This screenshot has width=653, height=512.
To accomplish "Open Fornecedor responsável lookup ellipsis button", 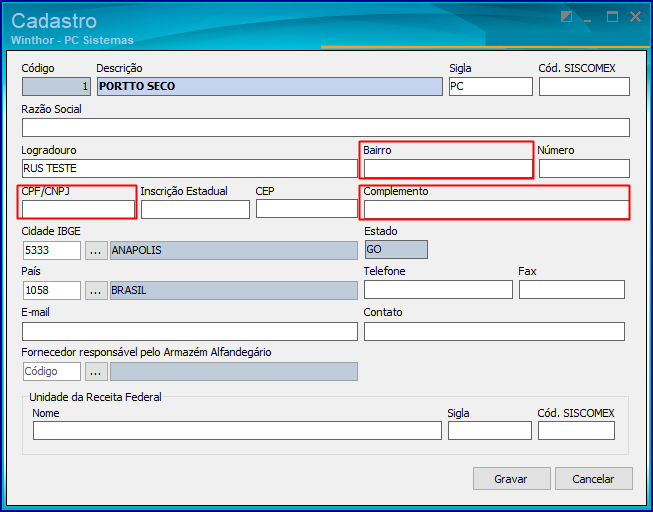I will [x=96, y=371].
